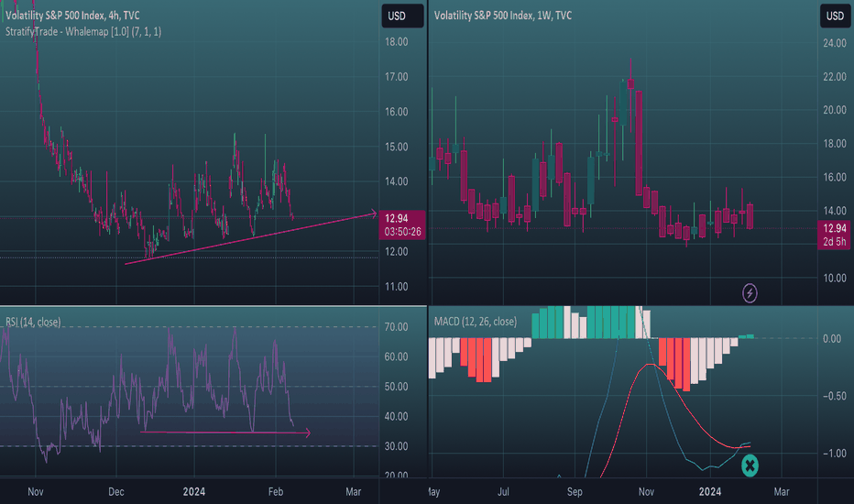The image size is (854, 504).
Task: Click 10.00 on the weekly price axis
Action: click(835, 279)
